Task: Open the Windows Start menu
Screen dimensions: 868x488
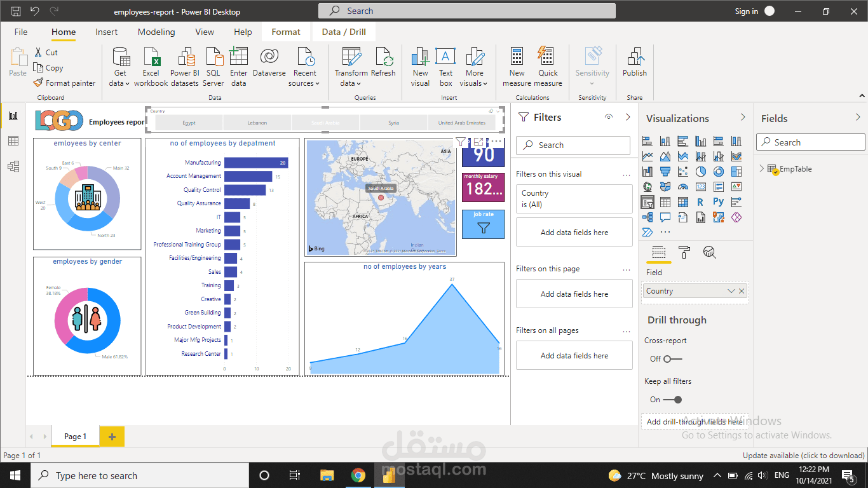Action: (15, 475)
